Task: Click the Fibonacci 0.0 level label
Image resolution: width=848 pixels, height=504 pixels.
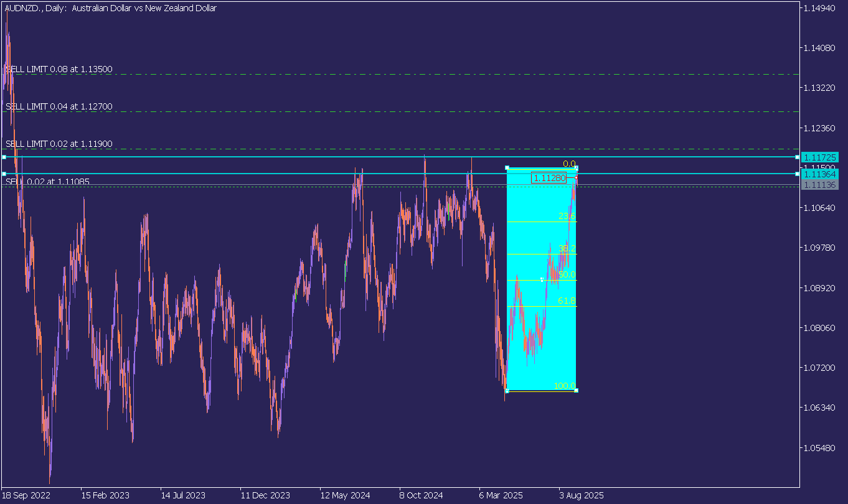Action: tap(569, 164)
